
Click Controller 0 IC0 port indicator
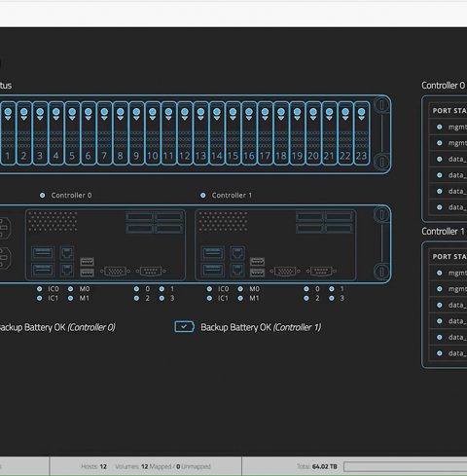click(39, 289)
